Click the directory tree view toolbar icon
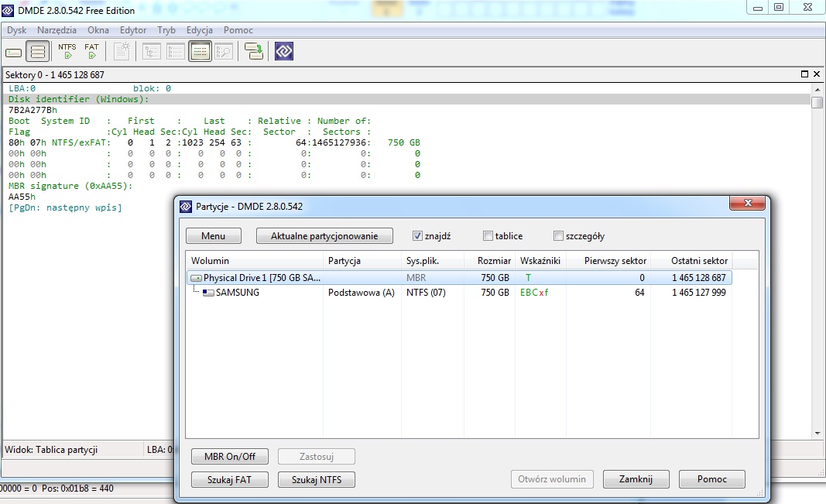The width and height of the screenshot is (826, 504). coord(152,52)
